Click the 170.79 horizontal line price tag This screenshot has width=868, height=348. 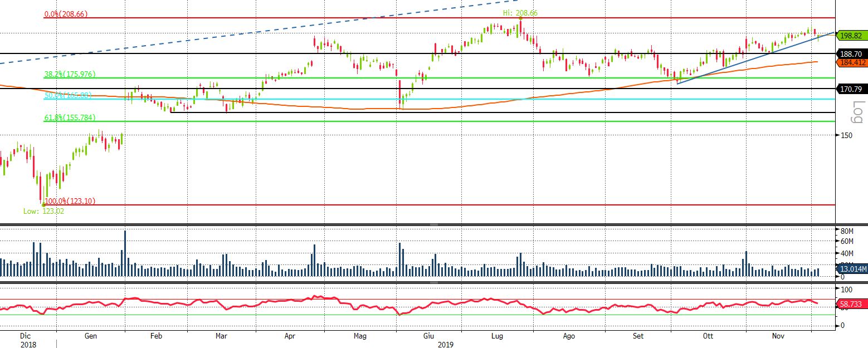coord(851,88)
